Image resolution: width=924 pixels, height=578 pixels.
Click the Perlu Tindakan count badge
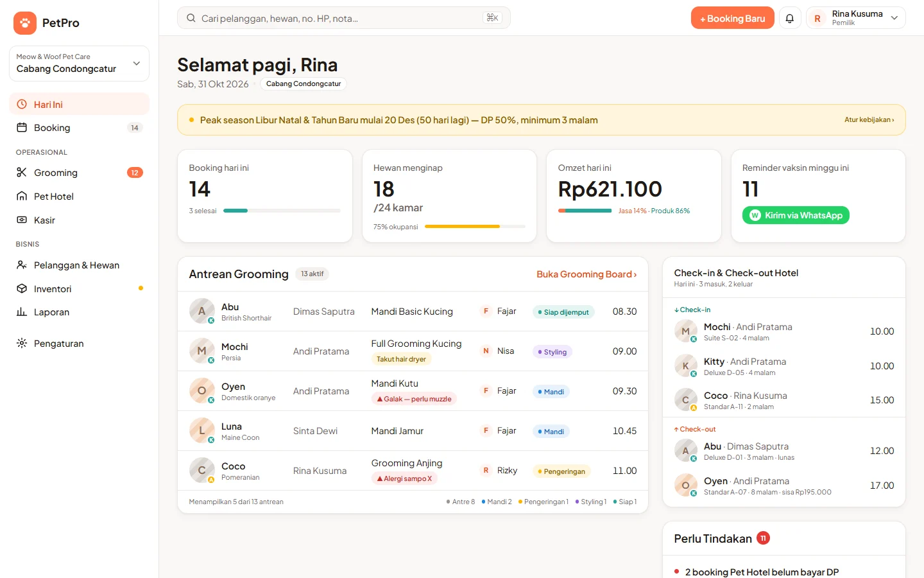[x=763, y=538]
